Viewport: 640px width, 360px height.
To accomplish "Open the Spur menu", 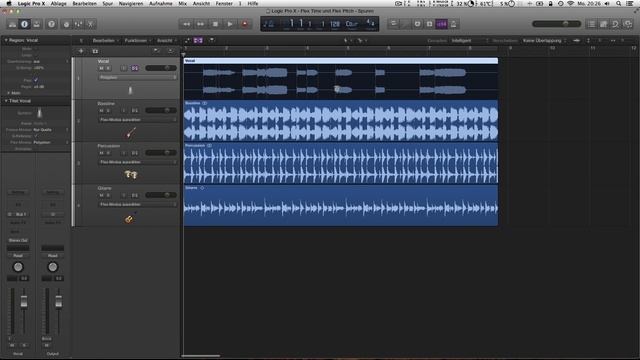I will tap(107, 3).
